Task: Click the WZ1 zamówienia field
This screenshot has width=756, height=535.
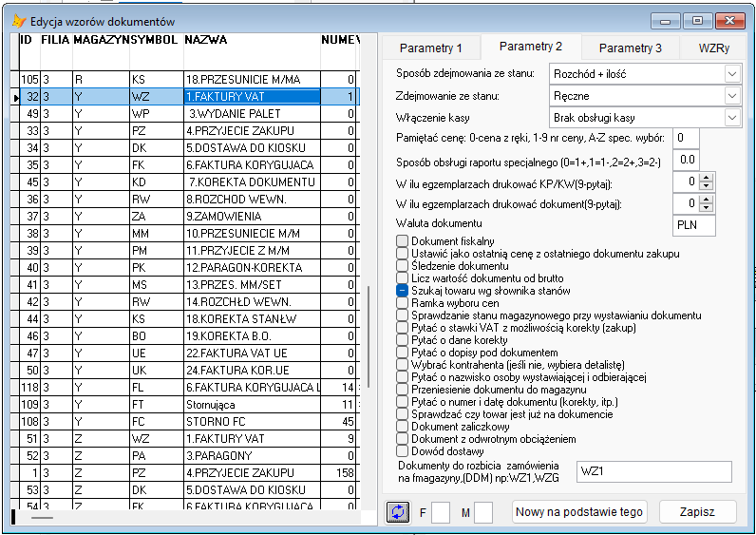Action: coord(653,471)
